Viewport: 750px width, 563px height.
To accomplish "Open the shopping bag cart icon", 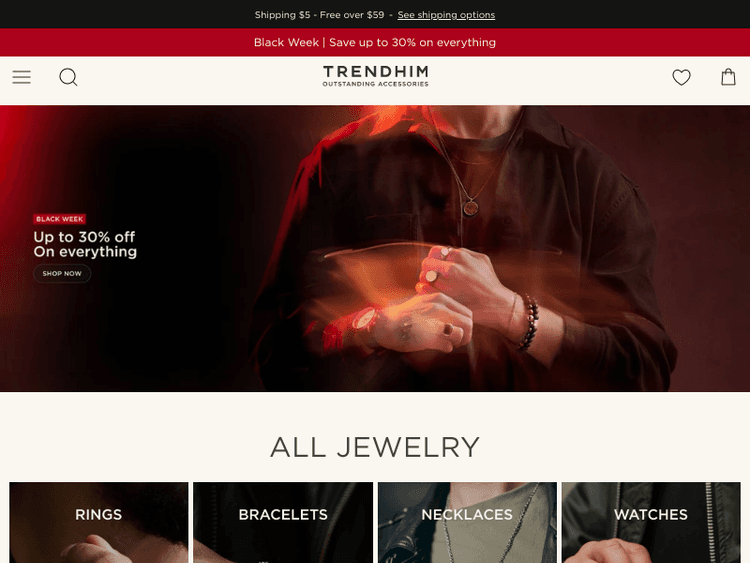I will pyautogui.click(x=728, y=77).
